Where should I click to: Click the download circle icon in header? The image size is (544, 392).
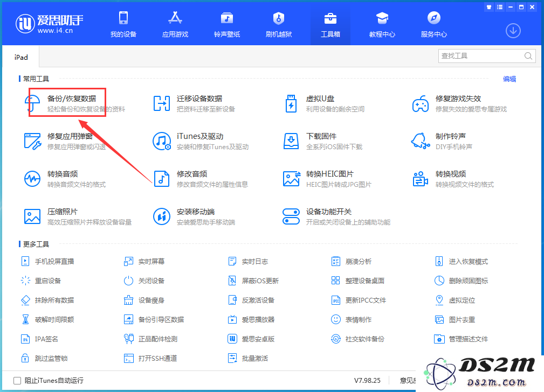point(513,31)
